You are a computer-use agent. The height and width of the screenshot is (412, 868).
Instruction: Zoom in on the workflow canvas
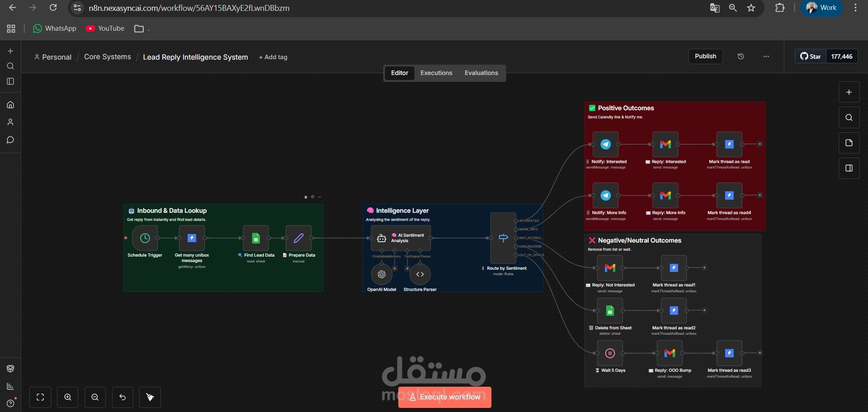pos(68,397)
